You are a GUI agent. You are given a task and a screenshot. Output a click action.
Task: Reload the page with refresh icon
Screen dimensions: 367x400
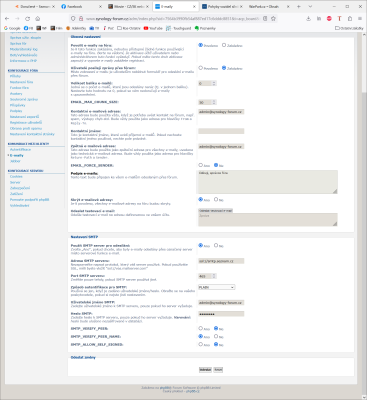[x=27, y=19]
